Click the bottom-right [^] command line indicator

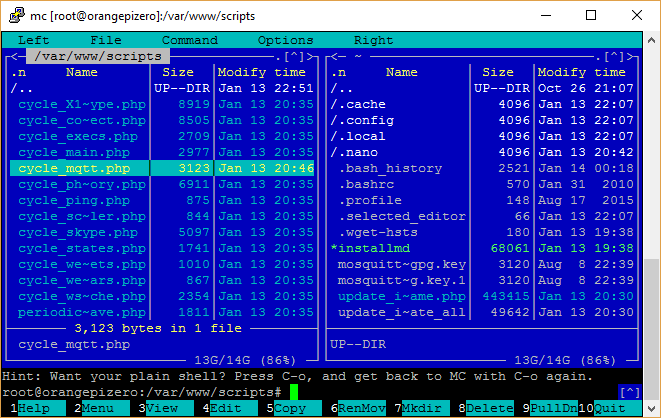click(x=629, y=392)
